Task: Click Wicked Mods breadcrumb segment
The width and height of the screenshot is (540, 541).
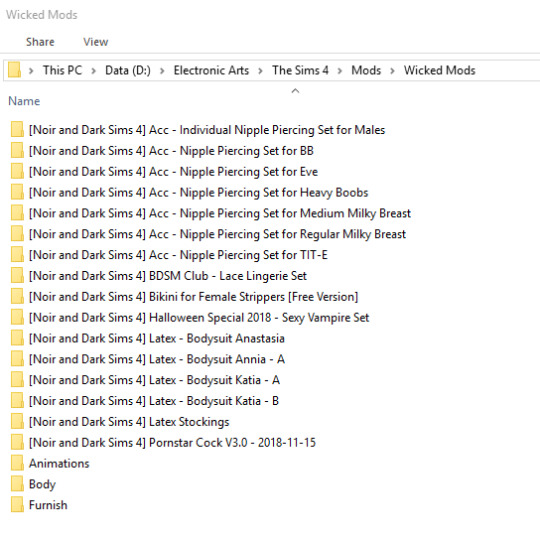Action: pos(440,70)
